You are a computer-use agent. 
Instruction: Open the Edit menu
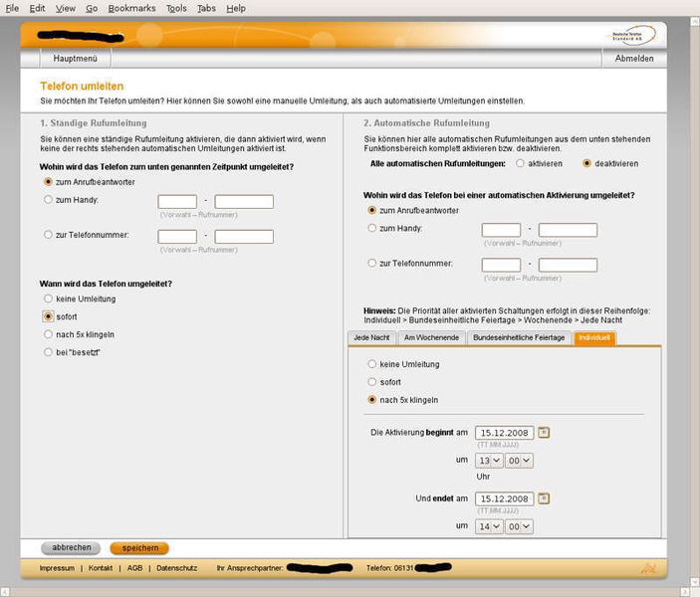(x=37, y=8)
